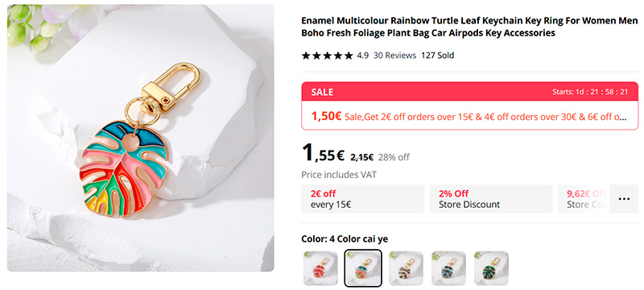Click the red SALE banner header

(x=470, y=92)
